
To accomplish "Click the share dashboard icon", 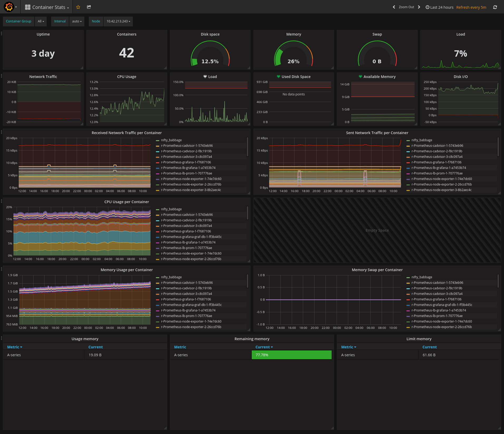I will (89, 7).
